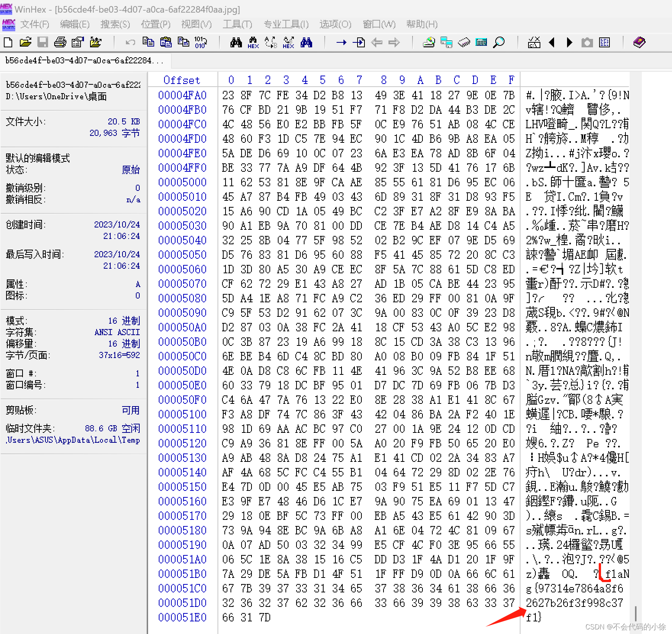Click the Print icon
Screen dimensions: 672x634
click(60, 42)
